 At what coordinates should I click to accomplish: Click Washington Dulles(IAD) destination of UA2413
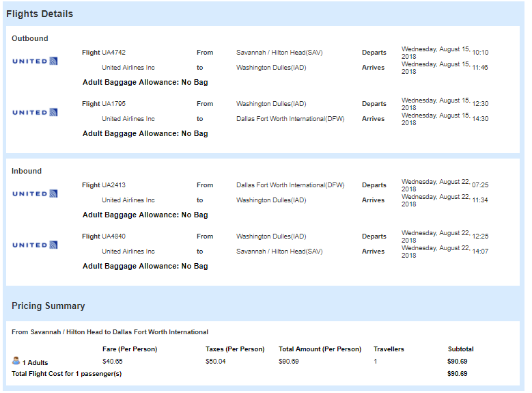pos(271,200)
